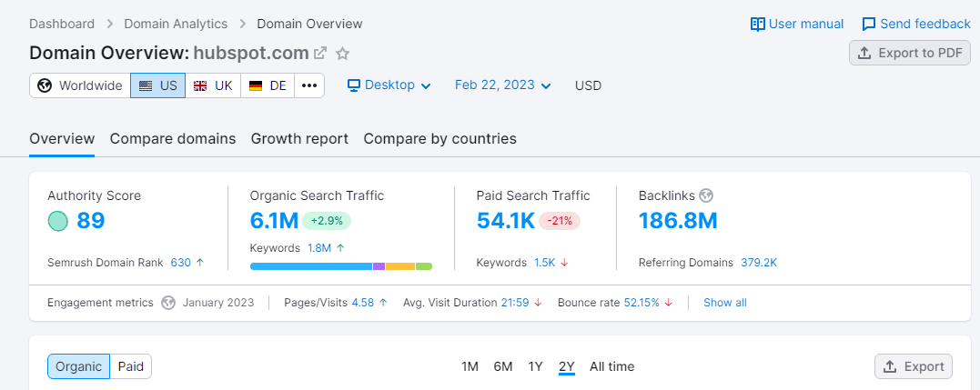
Task: Click the Send feedback chat icon
Action: tap(869, 25)
